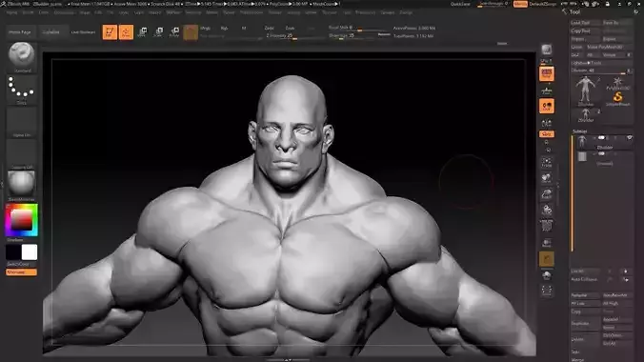Click the AutoReorder subtool button

[617, 295]
